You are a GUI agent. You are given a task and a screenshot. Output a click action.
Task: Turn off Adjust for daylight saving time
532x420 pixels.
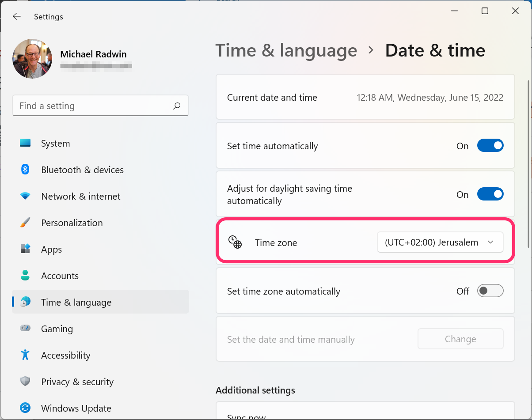pos(490,194)
